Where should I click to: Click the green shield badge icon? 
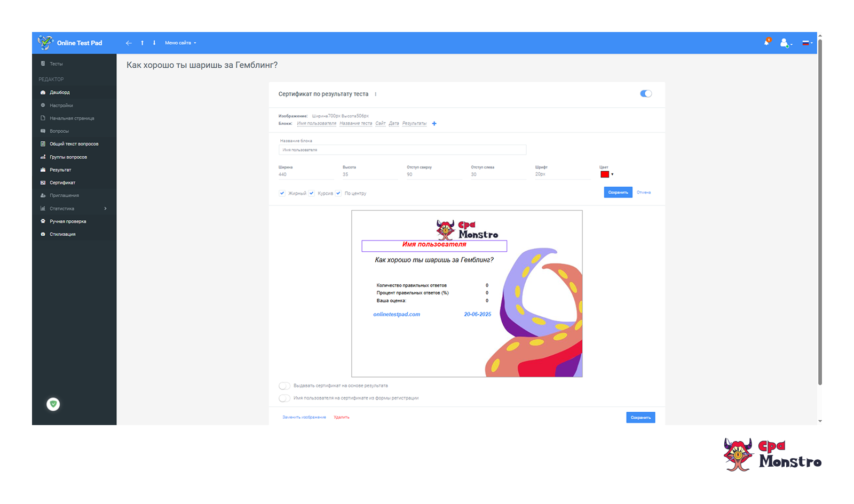pos(53,404)
